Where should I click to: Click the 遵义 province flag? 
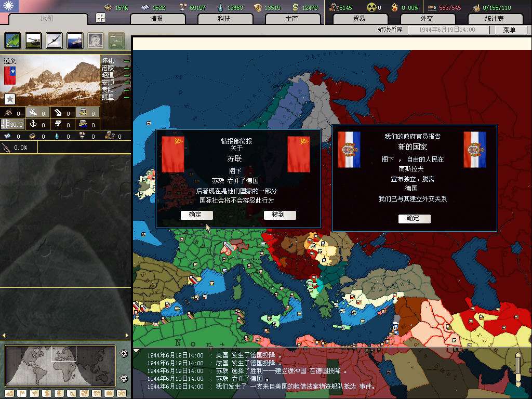click(x=10, y=75)
